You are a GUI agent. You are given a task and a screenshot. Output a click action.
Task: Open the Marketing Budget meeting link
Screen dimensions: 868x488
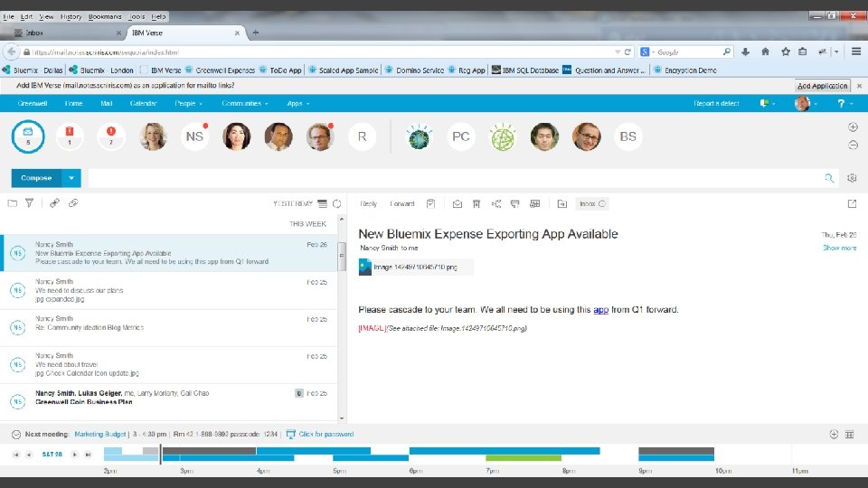[100, 435]
